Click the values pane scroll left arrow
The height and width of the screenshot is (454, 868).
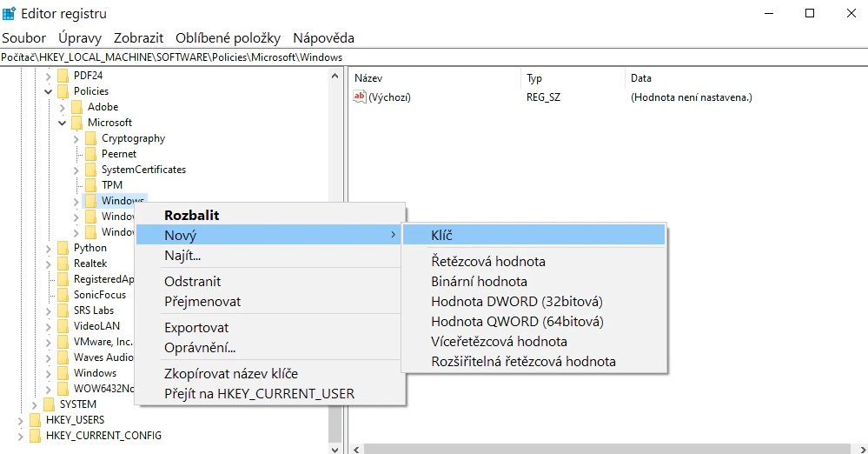[356, 449]
